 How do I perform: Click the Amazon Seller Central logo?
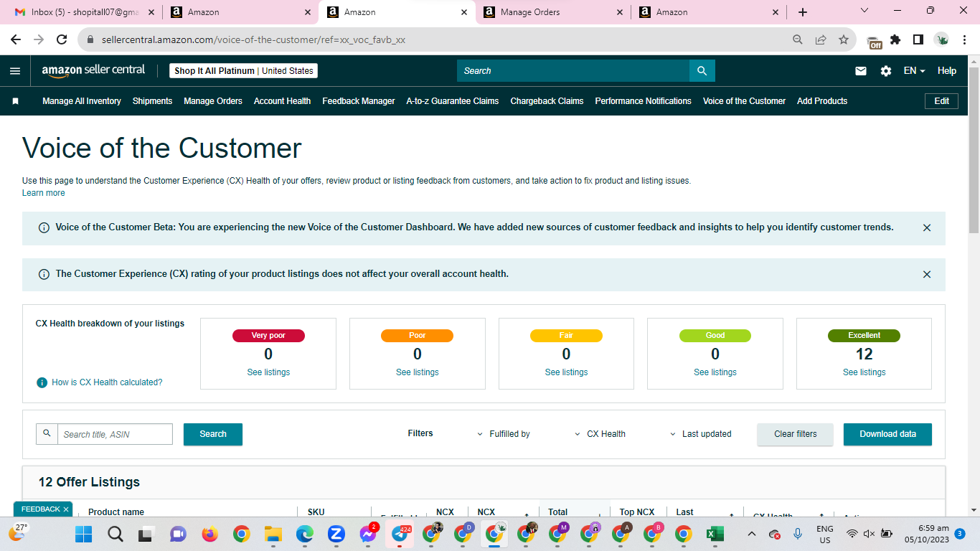coord(93,70)
